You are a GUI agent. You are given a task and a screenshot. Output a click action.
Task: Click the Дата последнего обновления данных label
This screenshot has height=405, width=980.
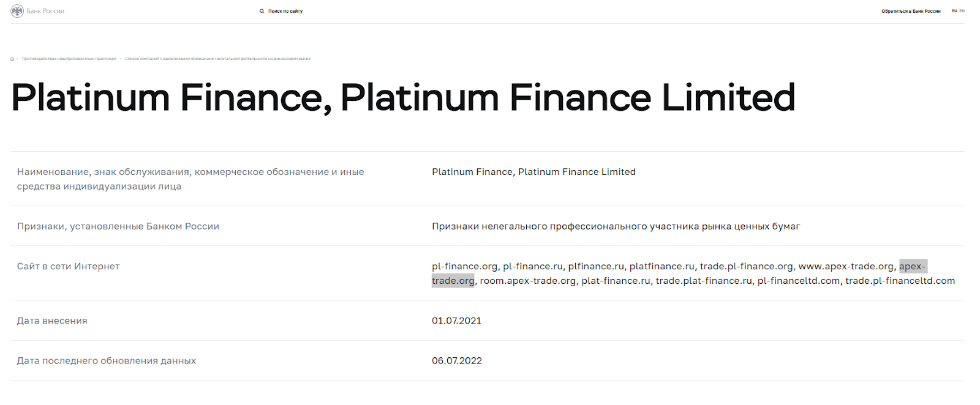point(107,361)
